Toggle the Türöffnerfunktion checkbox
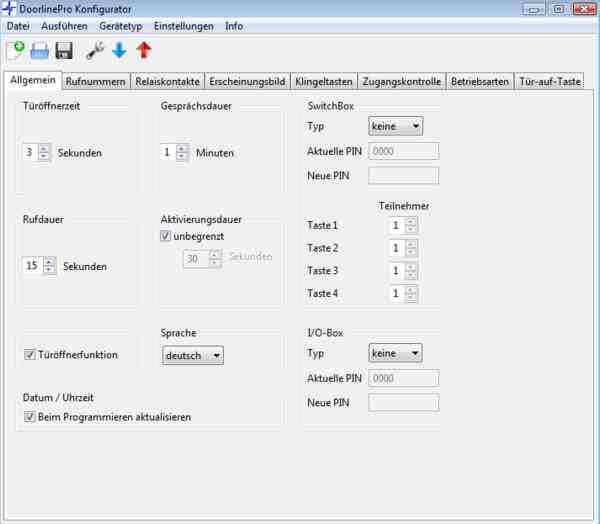 point(29,354)
